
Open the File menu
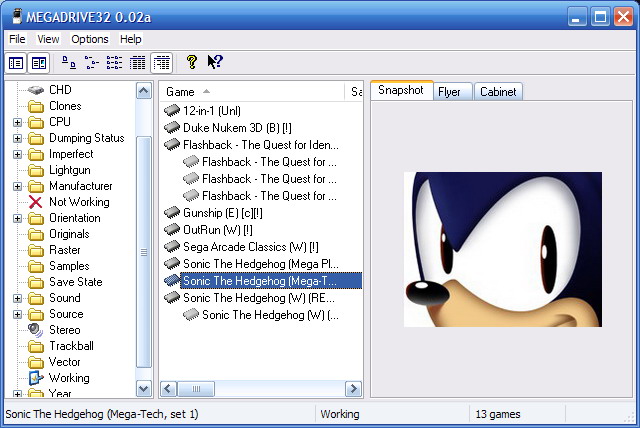pos(17,39)
